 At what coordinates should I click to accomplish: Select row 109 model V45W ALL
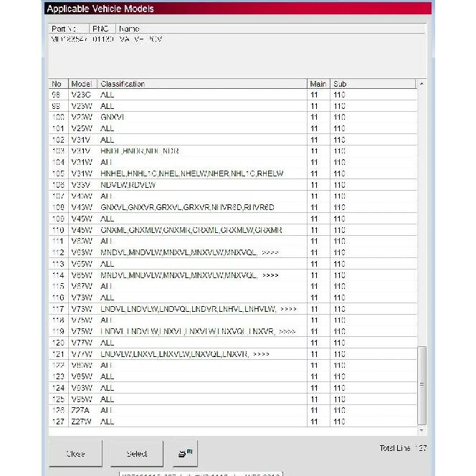coord(233,219)
